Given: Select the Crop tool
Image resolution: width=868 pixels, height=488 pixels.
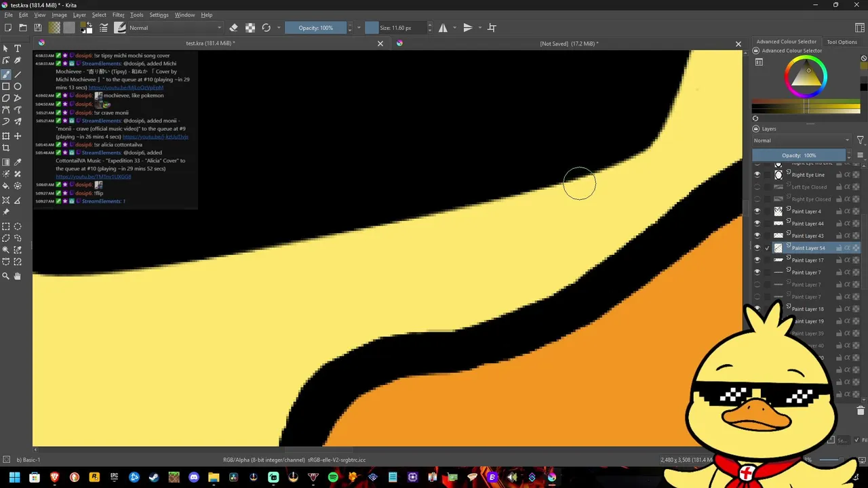Looking at the screenshot, I should (6, 148).
